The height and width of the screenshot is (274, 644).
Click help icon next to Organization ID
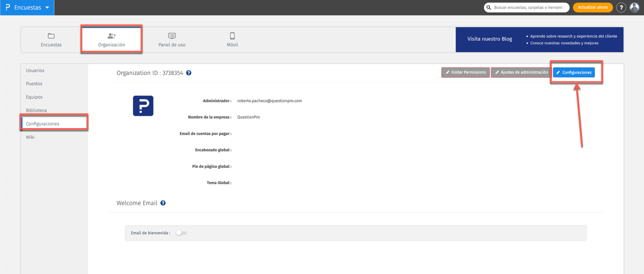[189, 73]
